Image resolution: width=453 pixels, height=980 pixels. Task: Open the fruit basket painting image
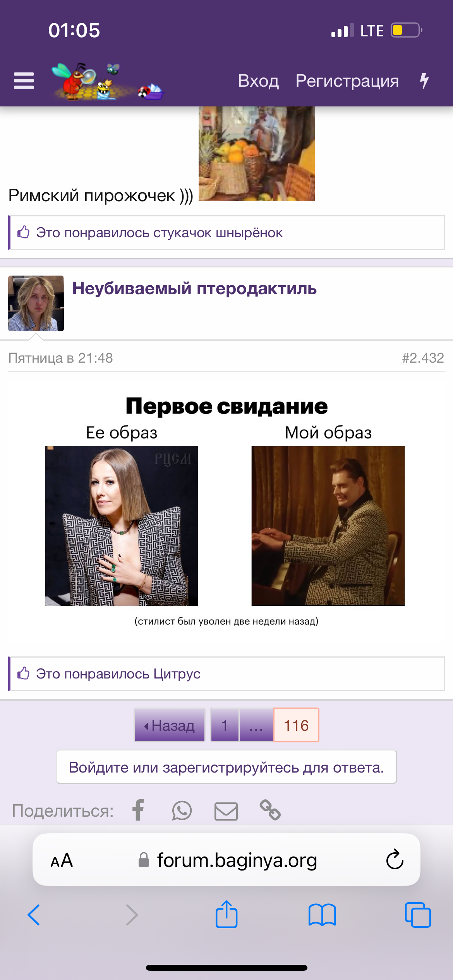click(x=257, y=154)
